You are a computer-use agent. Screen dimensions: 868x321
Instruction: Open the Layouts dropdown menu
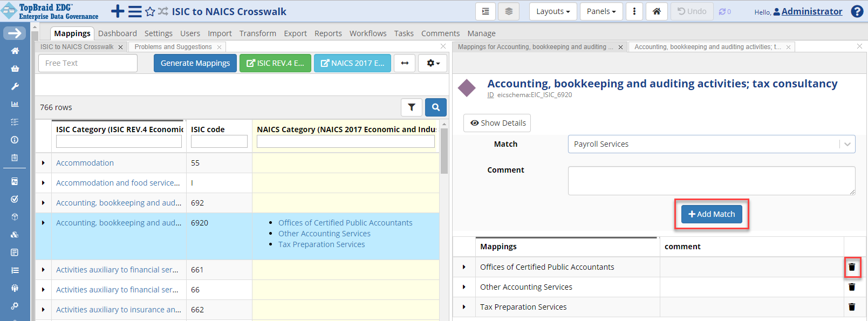553,11
